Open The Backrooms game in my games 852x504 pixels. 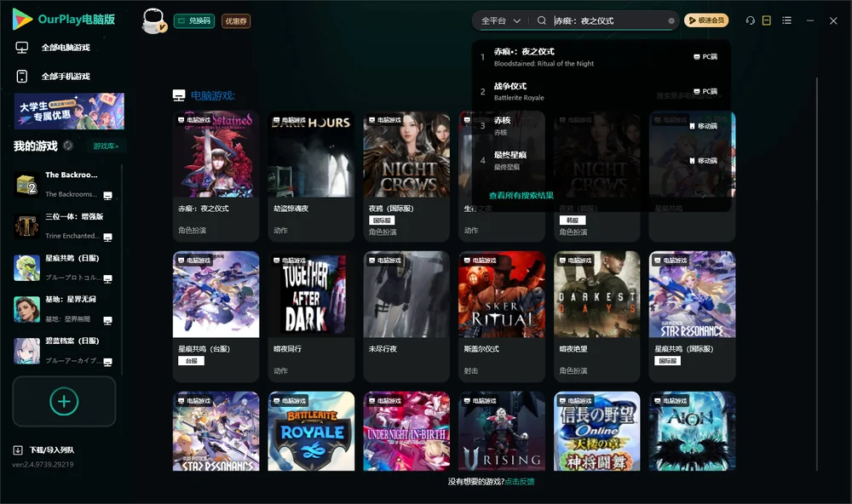(x=64, y=184)
